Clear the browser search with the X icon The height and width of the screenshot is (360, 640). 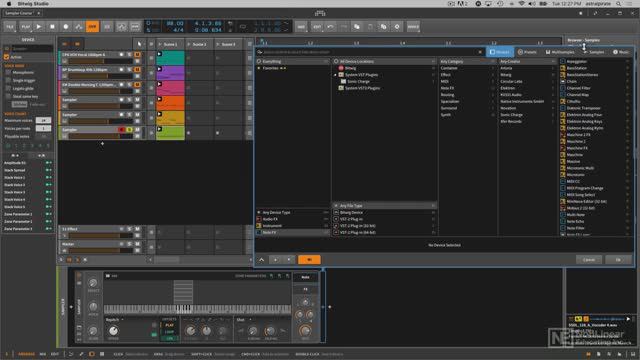(x=480, y=52)
